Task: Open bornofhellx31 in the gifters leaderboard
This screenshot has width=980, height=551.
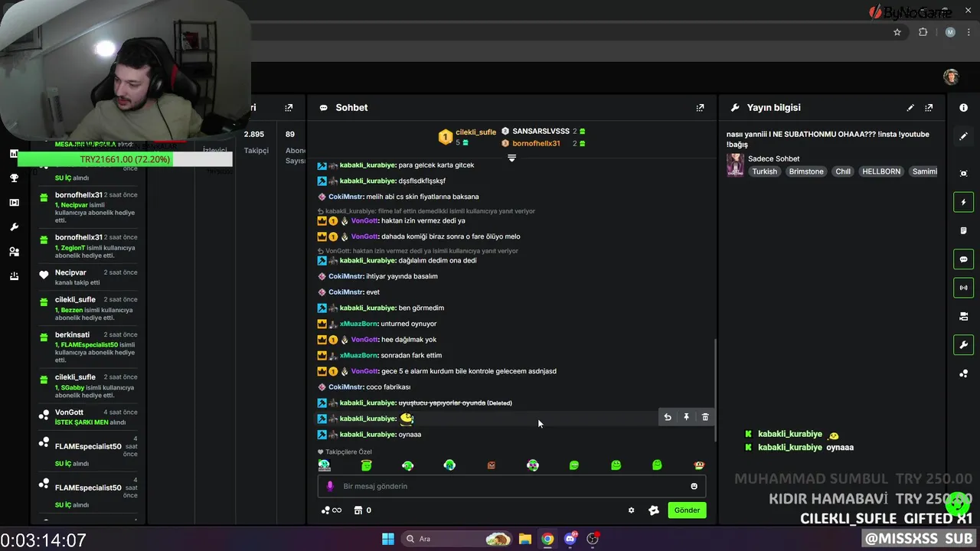Action: coord(536,144)
